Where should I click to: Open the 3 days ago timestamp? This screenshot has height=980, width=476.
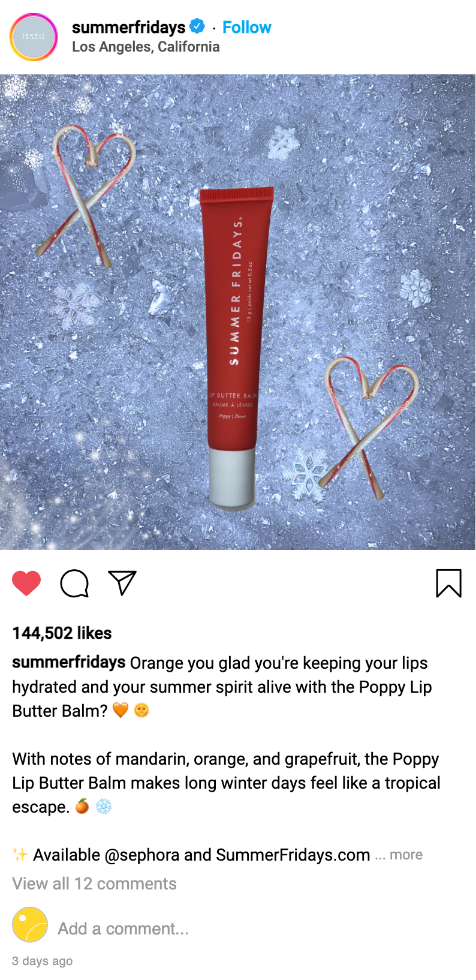coord(42,961)
